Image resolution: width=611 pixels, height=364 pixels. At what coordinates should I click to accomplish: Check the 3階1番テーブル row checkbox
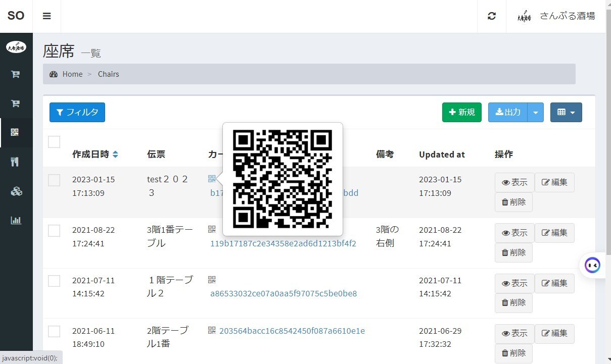point(54,231)
